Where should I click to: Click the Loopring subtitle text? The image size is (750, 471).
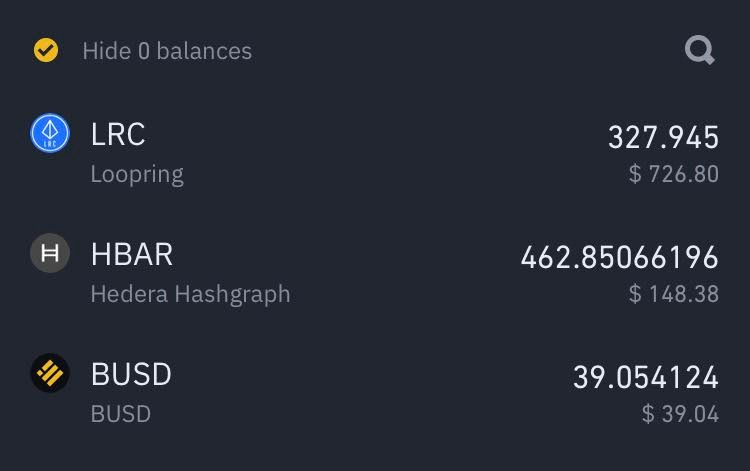[x=137, y=175]
